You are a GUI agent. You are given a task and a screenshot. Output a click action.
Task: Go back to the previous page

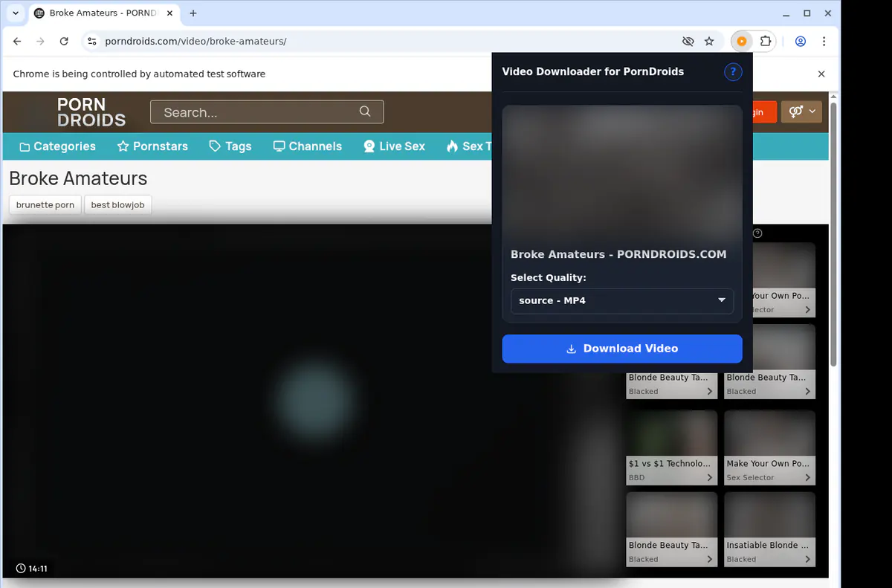pos(17,42)
